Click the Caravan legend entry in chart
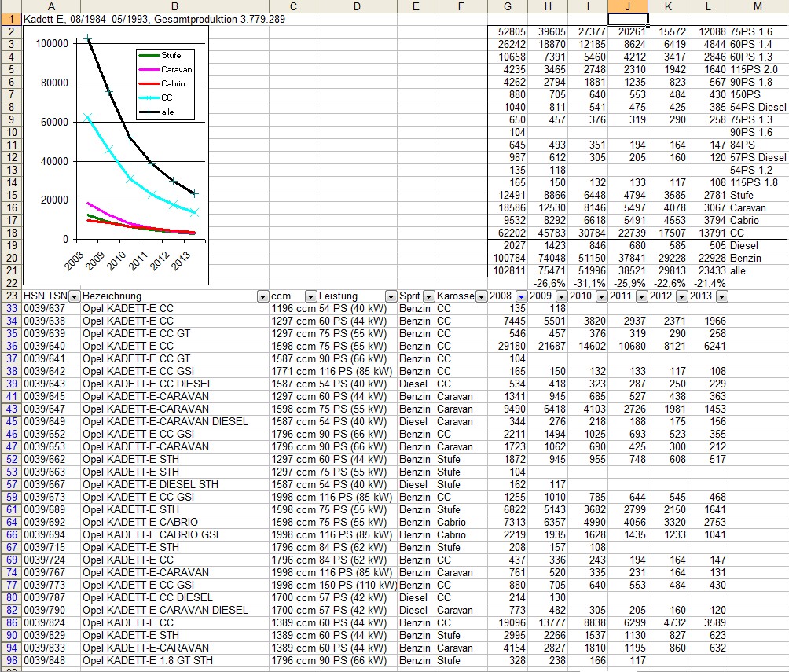 (176, 70)
